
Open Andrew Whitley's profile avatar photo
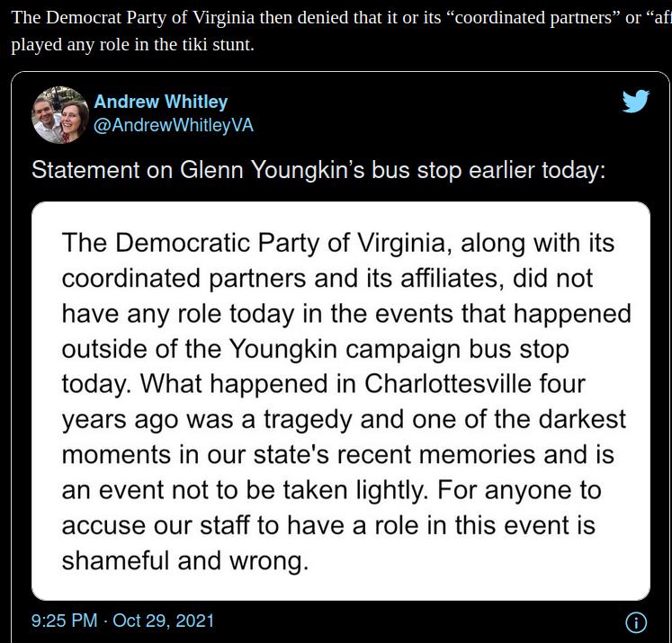click(60, 115)
